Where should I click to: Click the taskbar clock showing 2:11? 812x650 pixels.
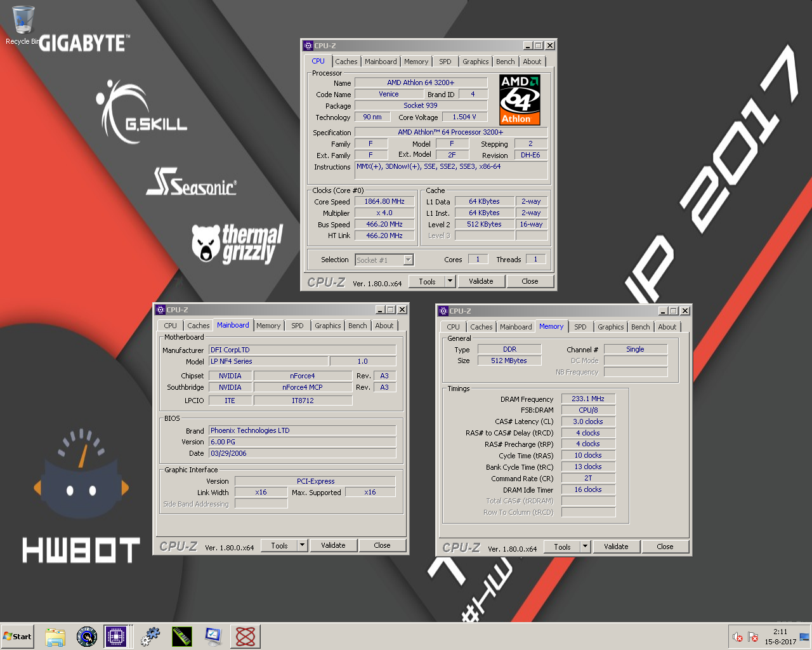(x=780, y=632)
